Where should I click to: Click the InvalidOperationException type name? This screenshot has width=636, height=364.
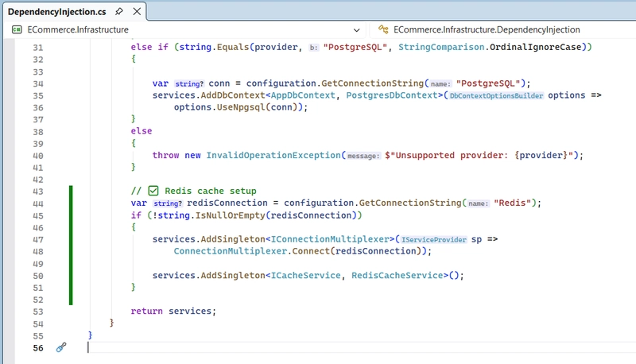pyautogui.click(x=273, y=155)
